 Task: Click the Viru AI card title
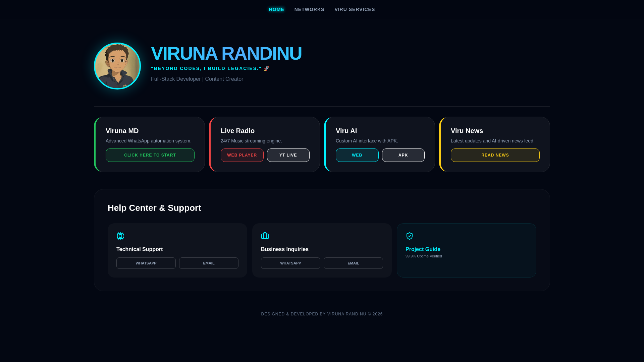346,131
